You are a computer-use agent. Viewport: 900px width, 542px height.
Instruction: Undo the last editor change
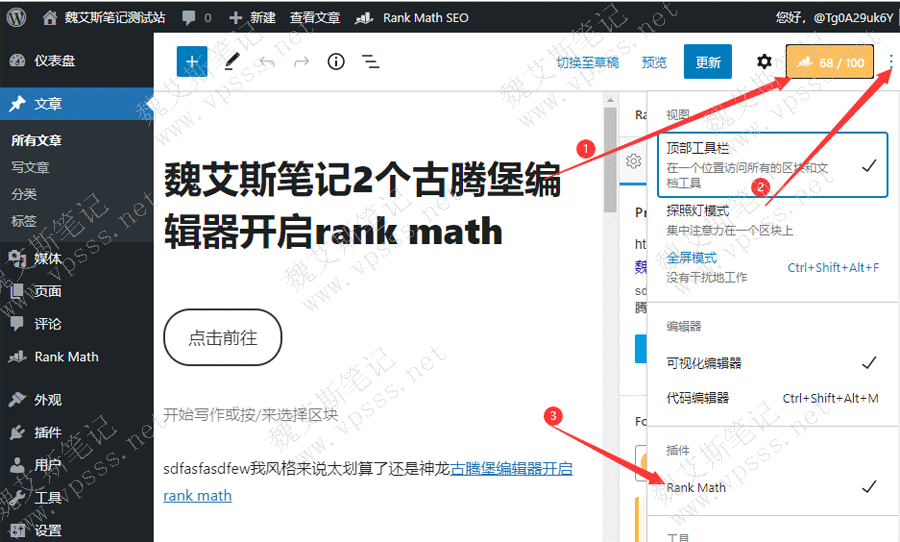pyautogui.click(x=267, y=61)
